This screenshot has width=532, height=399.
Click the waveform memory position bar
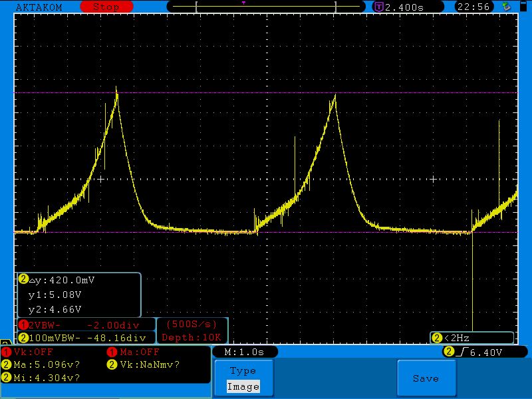pos(266,7)
